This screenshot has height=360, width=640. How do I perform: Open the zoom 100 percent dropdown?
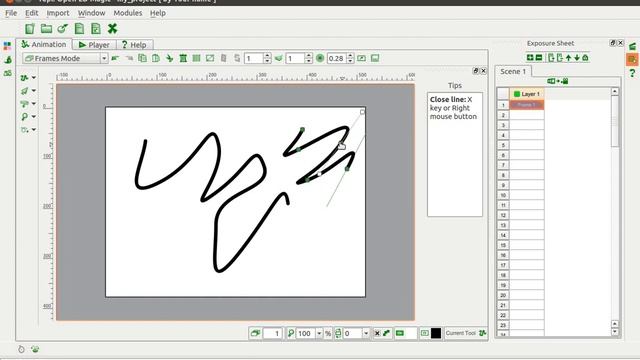click(319, 333)
